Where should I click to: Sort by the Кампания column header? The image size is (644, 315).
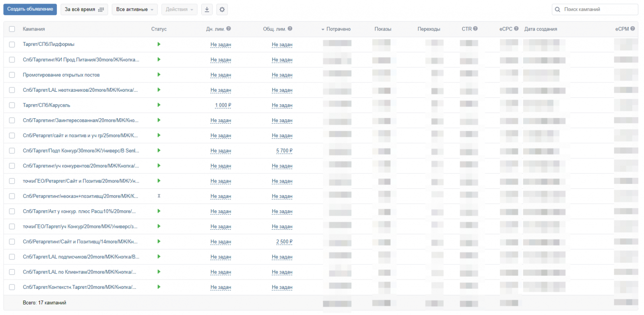(34, 29)
